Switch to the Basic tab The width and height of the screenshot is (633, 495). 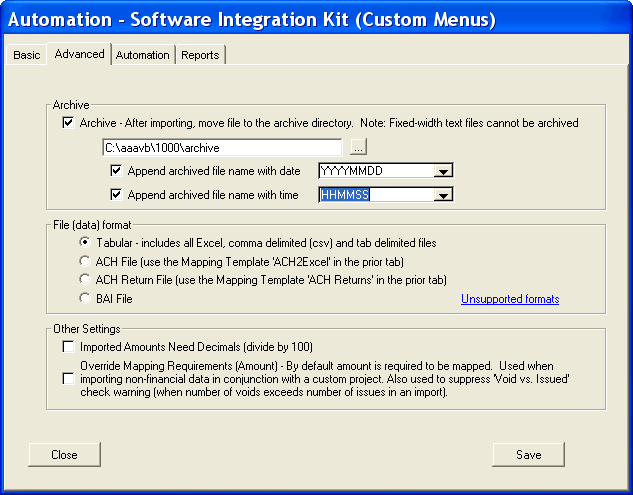coord(27,55)
